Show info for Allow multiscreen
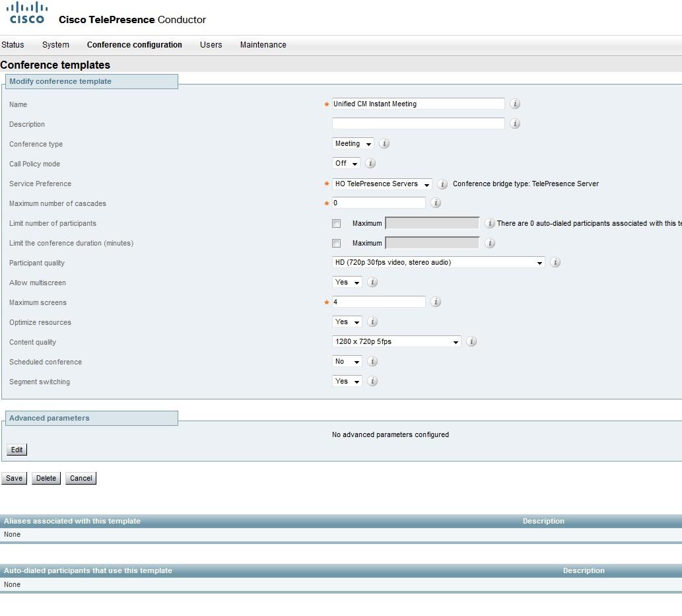682x616 pixels. [372, 282]
